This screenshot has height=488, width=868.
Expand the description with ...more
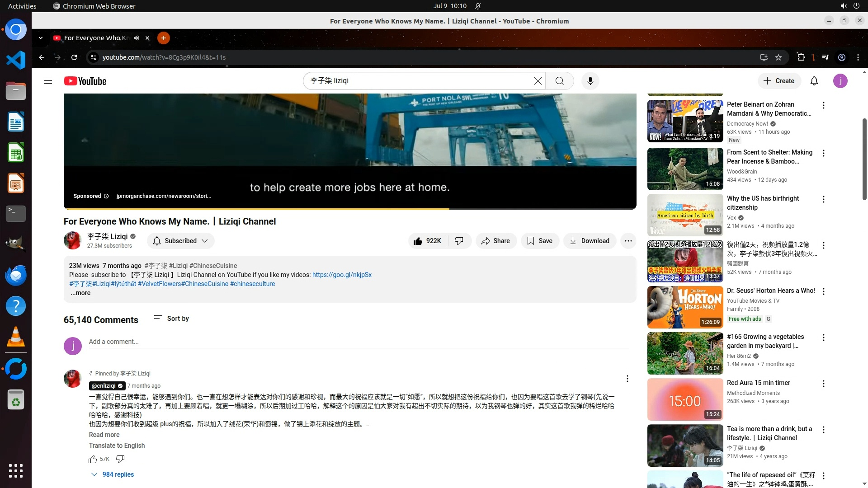[x=80, y=293]
